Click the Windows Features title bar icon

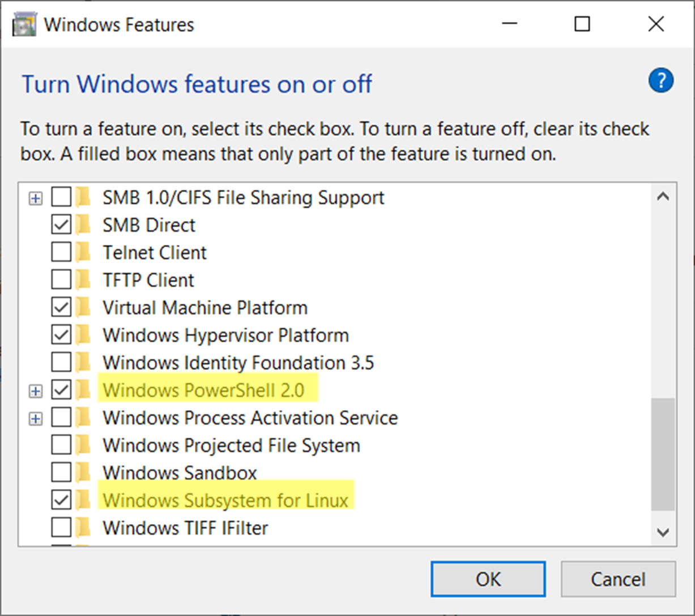(24, 25)
